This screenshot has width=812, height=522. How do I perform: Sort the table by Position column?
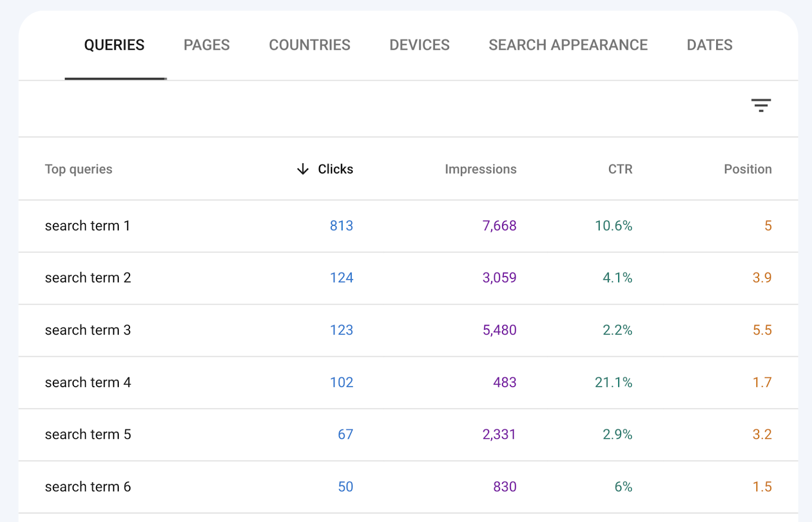coord(748,169)
